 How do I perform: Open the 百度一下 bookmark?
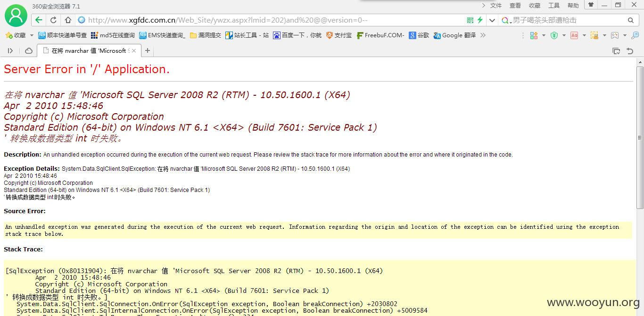pos(297,35)
